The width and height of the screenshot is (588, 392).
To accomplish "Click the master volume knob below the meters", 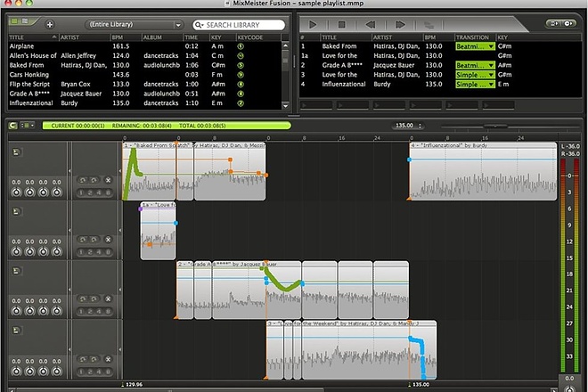I will 569,388.
